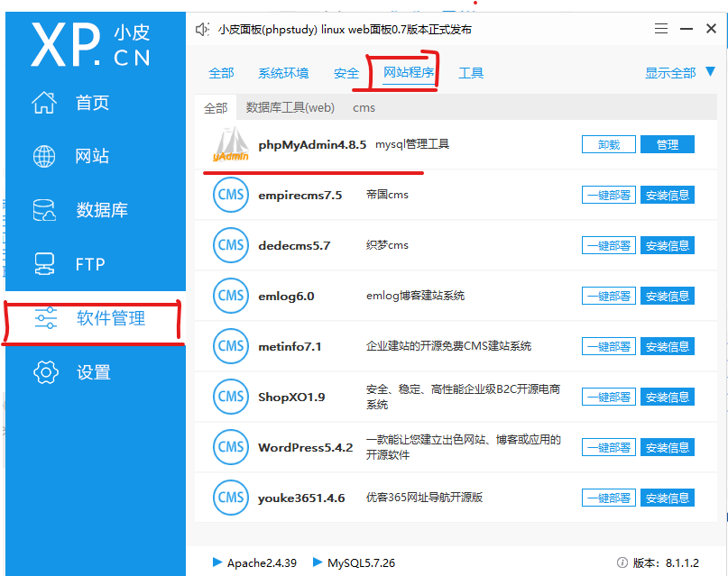Click 一键部署 for metinfo7.1

pyautogui.click(x=609, y=346)
